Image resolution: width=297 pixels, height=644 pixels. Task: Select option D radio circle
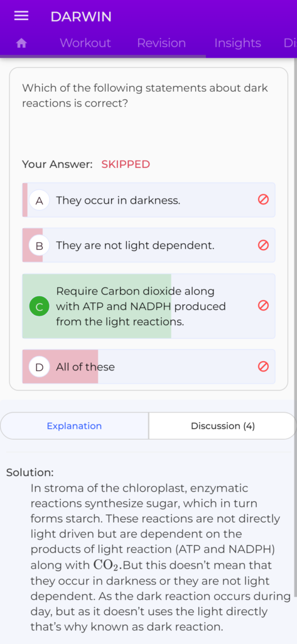40,367
